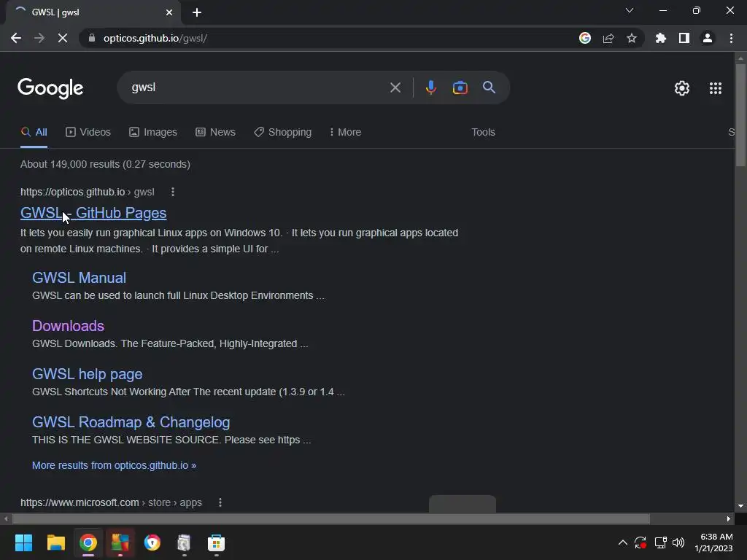Open the GWSL - GitHub Pages result

93,213
